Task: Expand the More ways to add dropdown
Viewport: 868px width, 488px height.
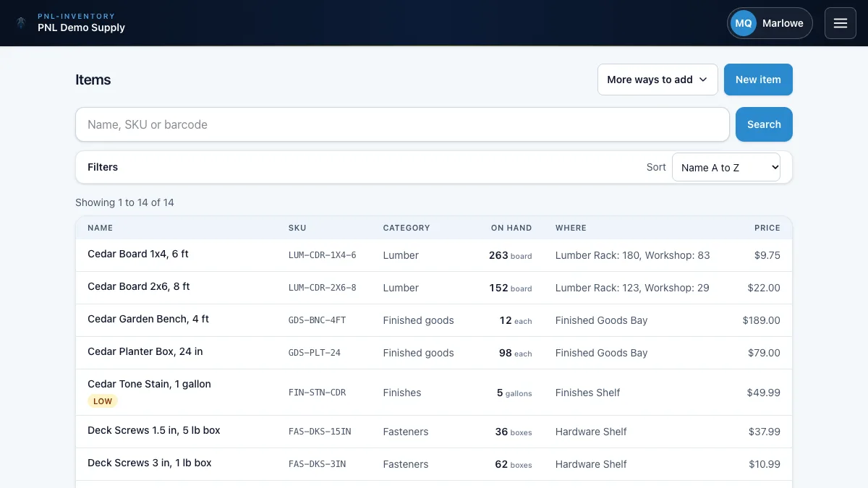Action: click(658, 80)
